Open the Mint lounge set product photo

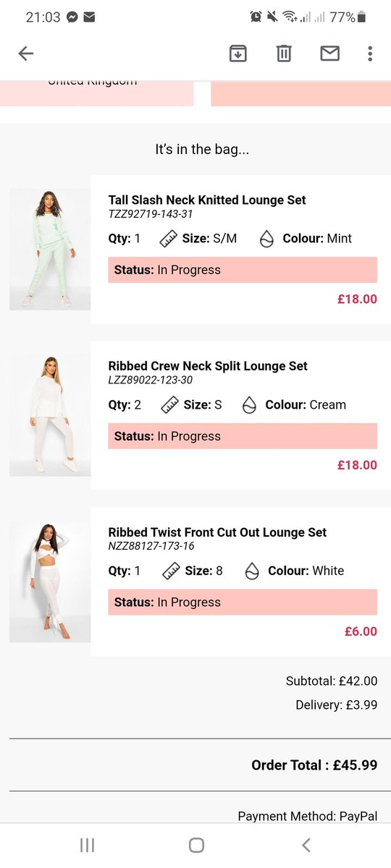50,250
